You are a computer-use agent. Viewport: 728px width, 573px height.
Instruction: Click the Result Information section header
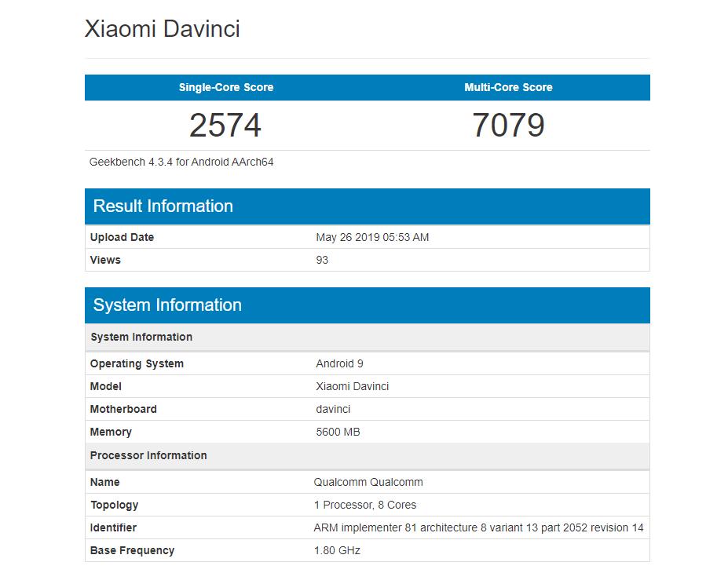[368, 206]
